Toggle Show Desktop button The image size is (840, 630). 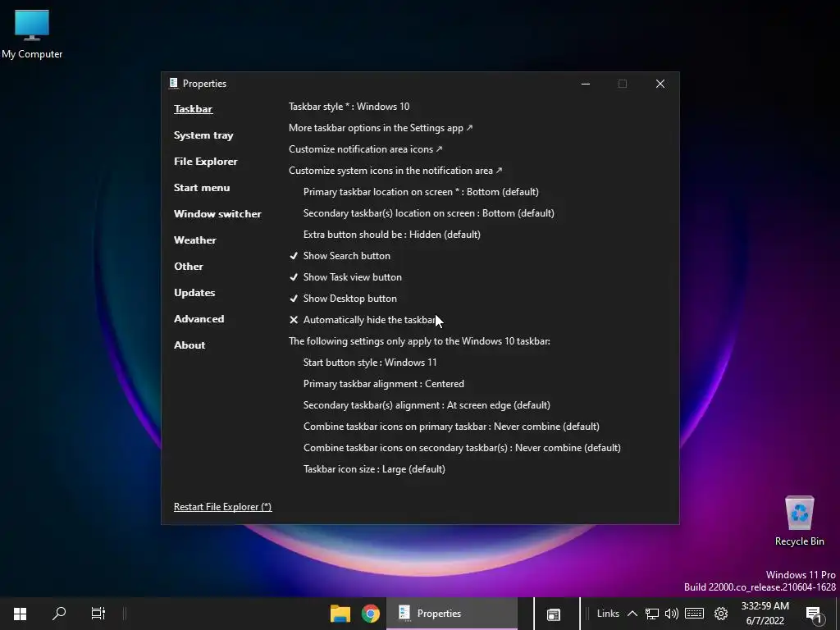pyautogui.click(x=343, y=299)
